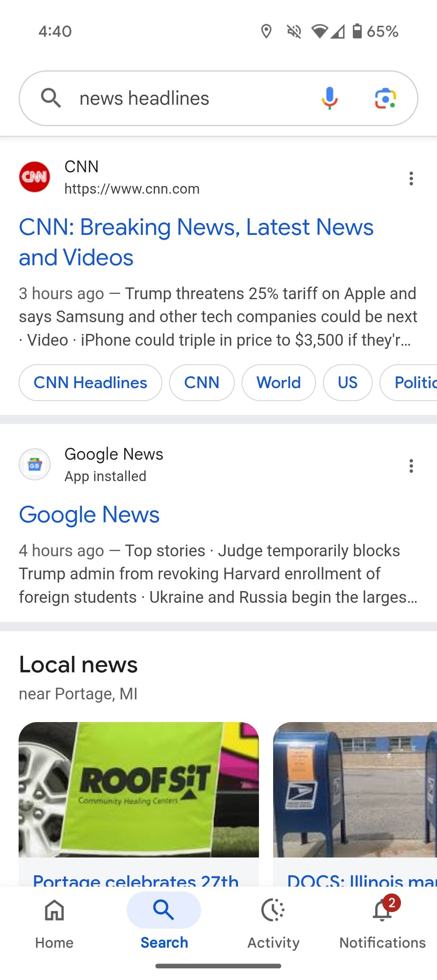Open the USPS mailbox news image
Screen dimensions: 437x980
[354, 789]
